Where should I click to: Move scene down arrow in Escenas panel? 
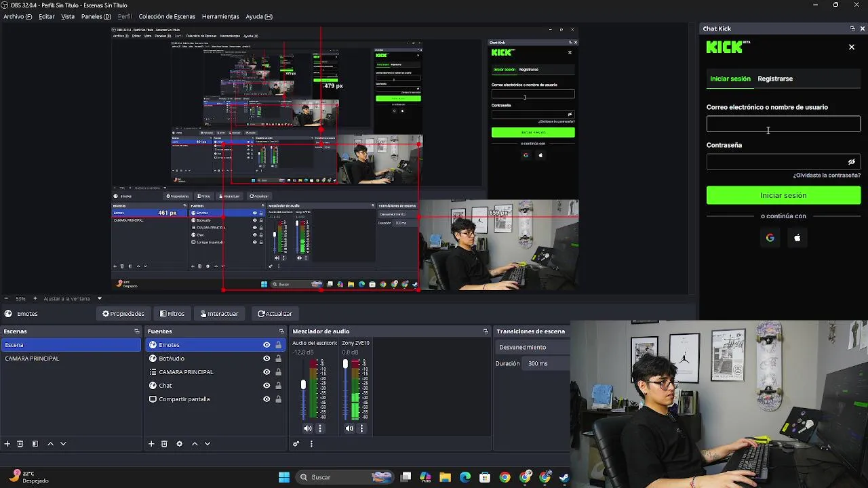coord(63,444)
